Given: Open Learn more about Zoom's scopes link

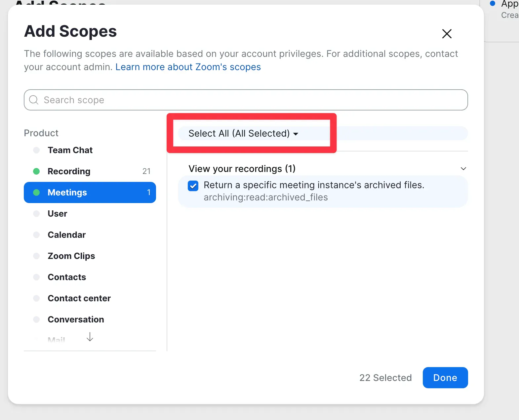Looking at the screenshot, I should tap(188, 67).
